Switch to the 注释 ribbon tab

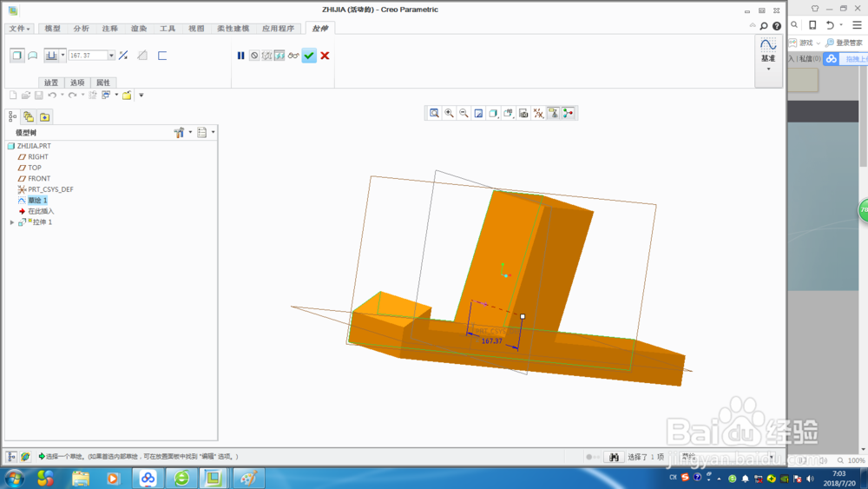click(110, 29)
